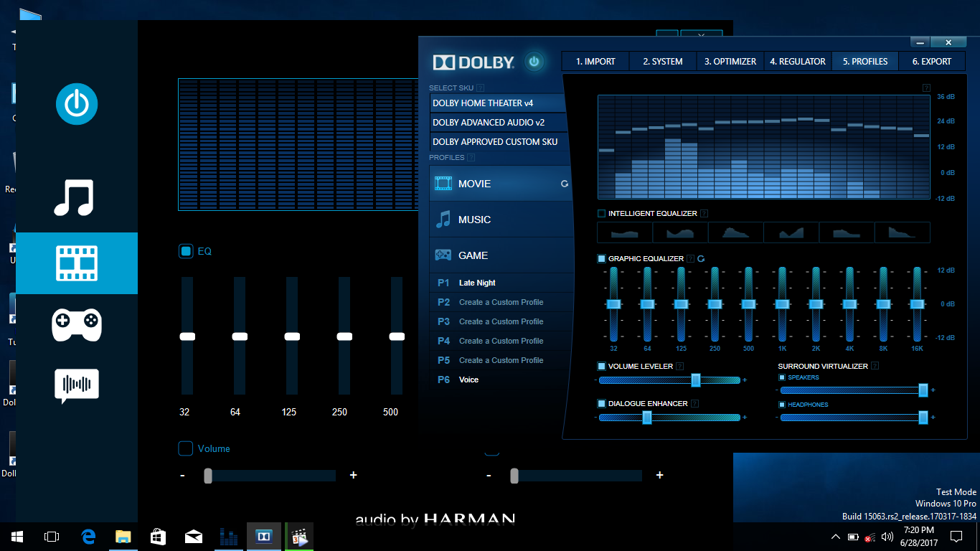Switch to the 6. EXPORT tab
The width and height of the screenshot is (980, 551).
click(932, 61)
